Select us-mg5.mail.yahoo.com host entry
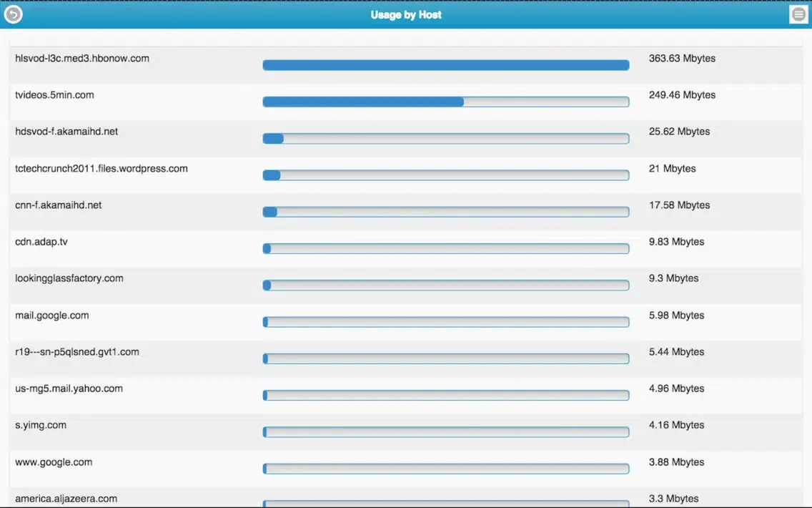812x508 pixels. click(x=69, y=389)
